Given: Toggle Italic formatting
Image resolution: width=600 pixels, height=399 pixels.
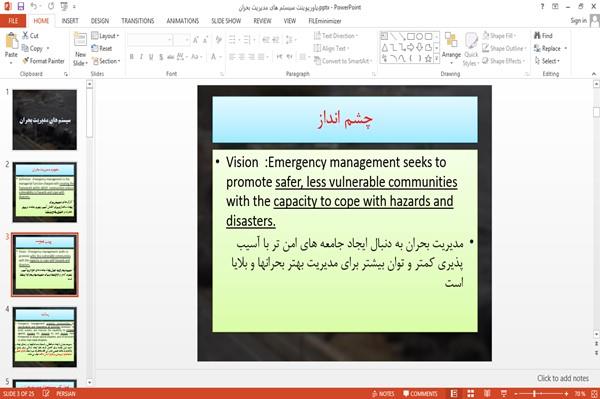Looking at the screenshot, I should 141,57.
